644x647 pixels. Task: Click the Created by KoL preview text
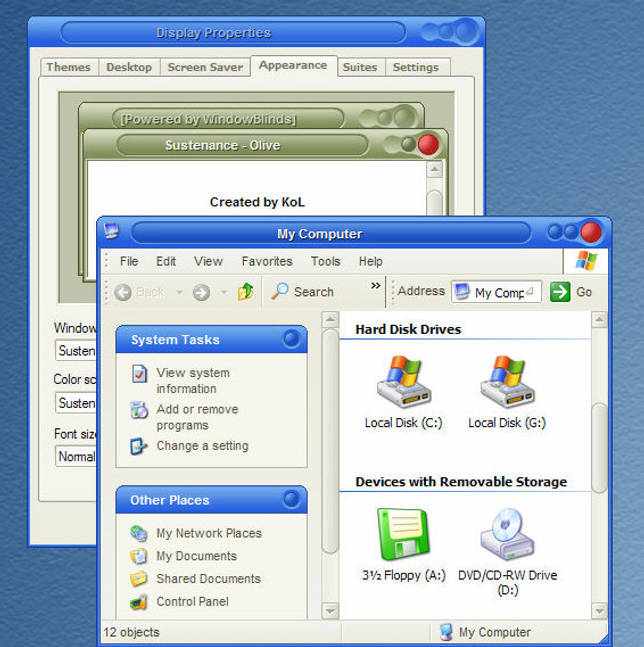click(x=257, y=202)
